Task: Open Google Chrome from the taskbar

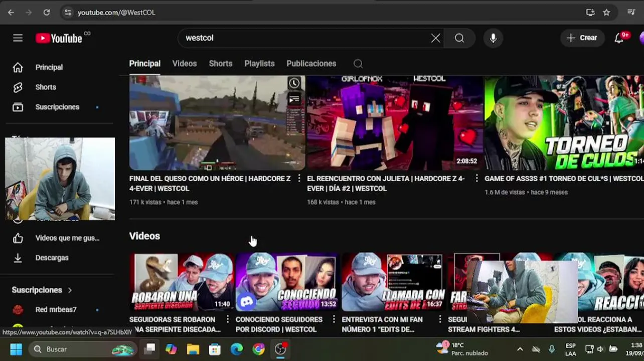Action: click(x=259, y=349)
